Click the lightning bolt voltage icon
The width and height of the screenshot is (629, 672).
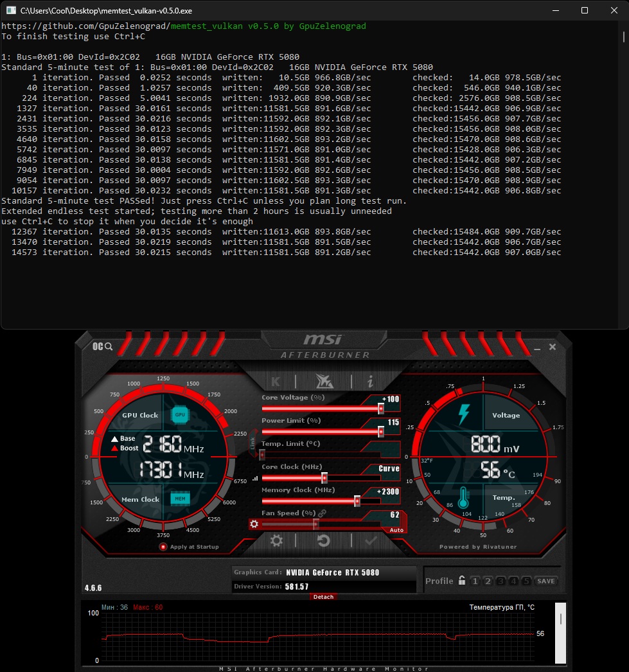[464, 414]
